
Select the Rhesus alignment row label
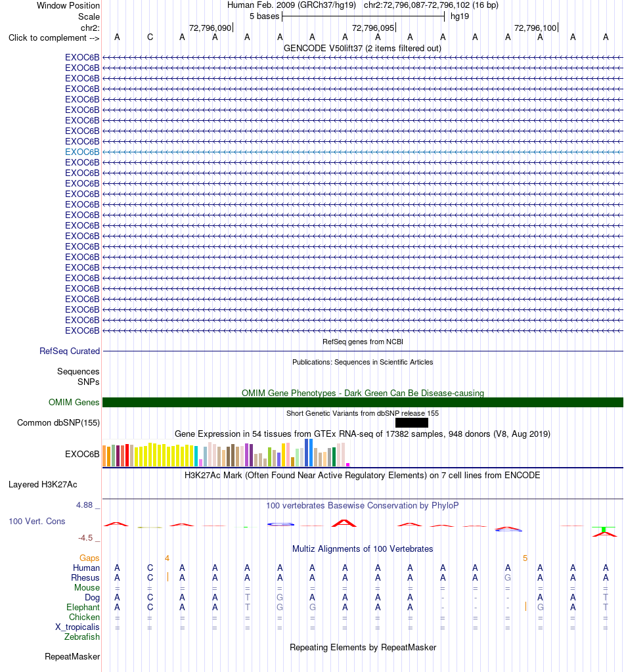[x=85, y=577]
